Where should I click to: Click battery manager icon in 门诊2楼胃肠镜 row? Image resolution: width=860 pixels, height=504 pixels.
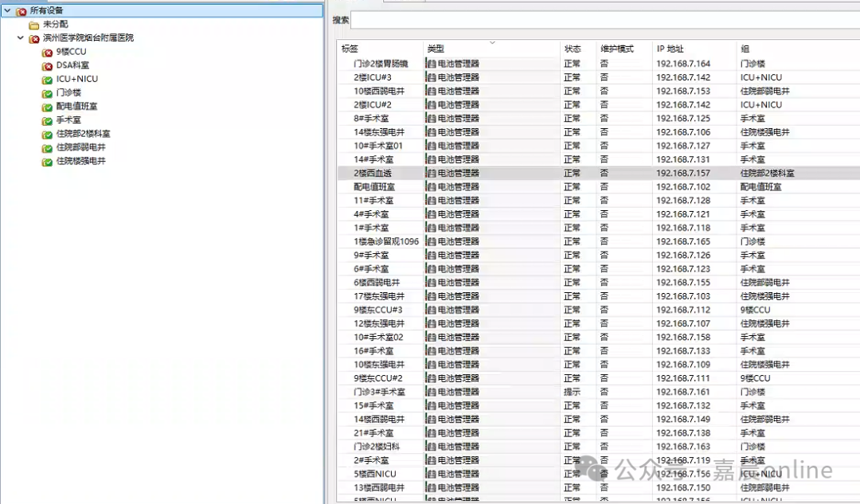(431, 64)
